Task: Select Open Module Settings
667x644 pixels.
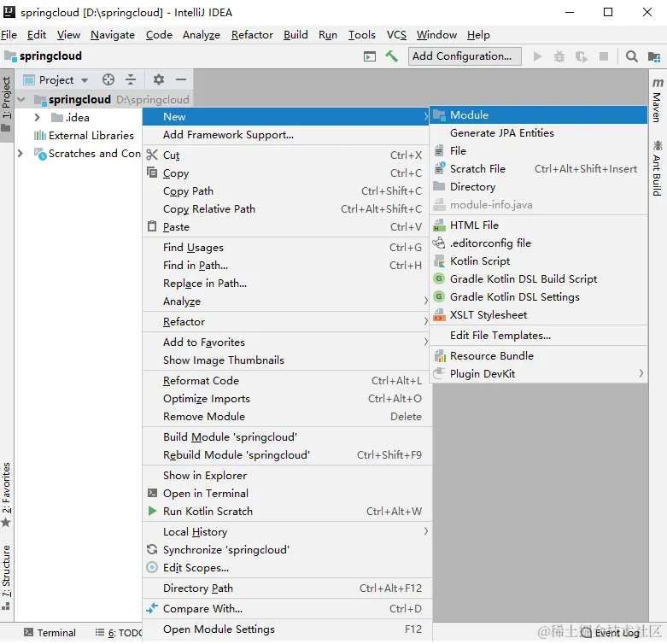Action: (x=286, y=629)
